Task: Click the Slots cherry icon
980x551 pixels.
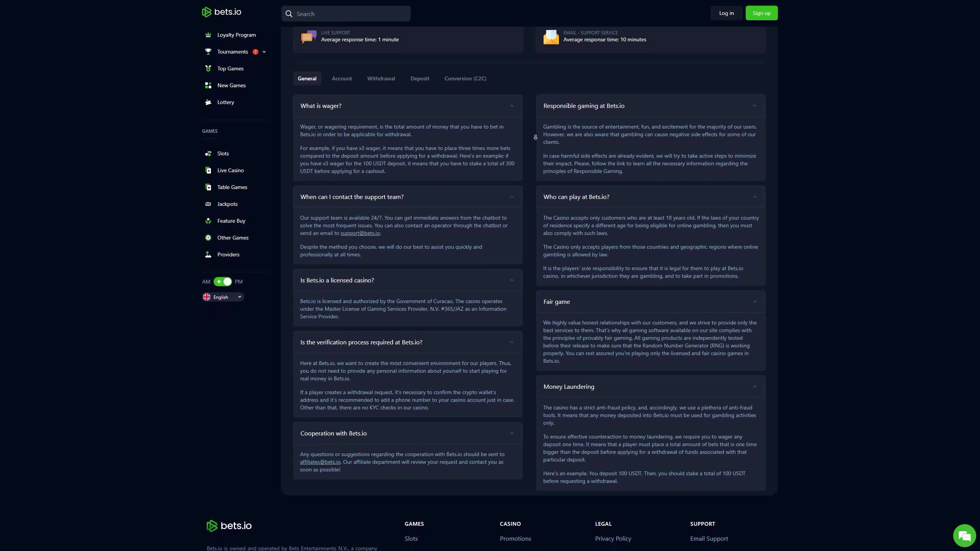Action: point(208,153)
